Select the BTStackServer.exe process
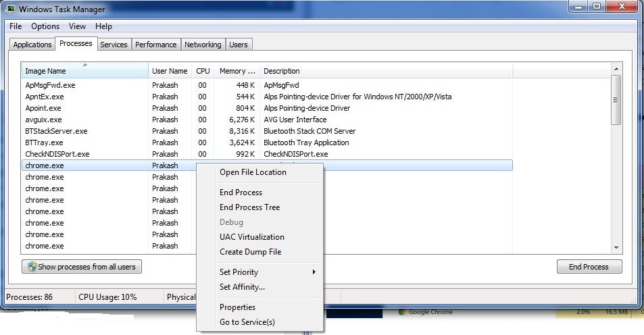 (267, 132)
